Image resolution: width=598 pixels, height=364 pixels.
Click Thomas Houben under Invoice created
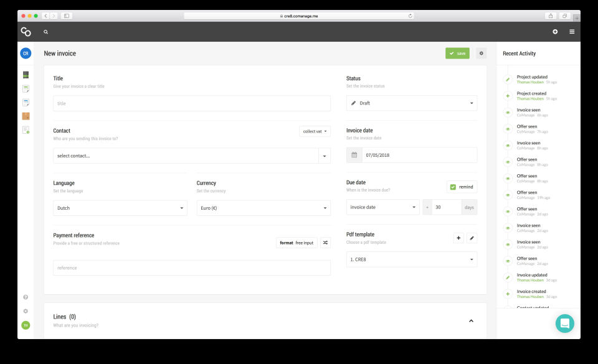(530, 297)
